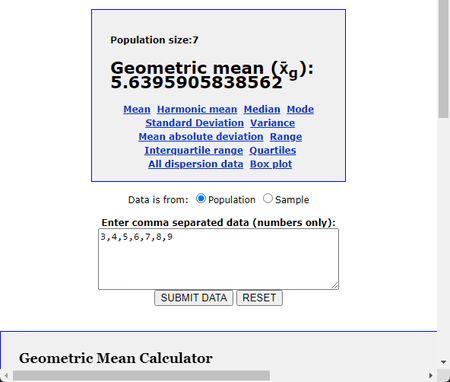Open the Box plot link

[271, 164]
